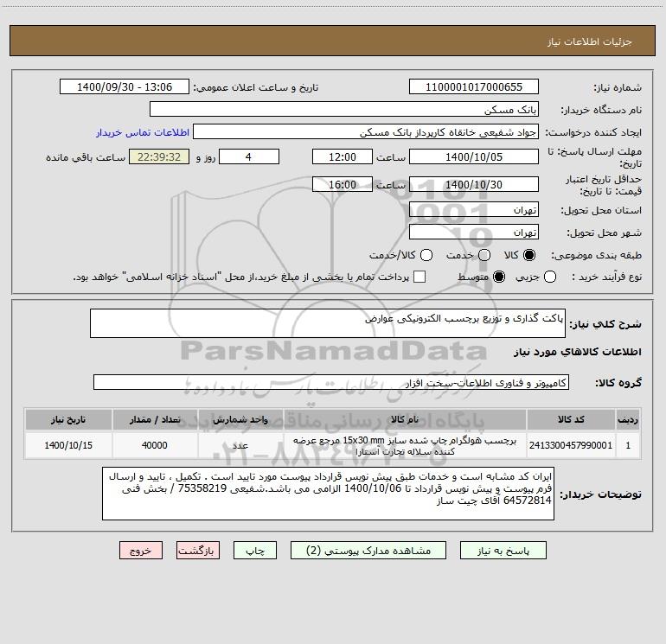666x644 pixels.
Task: Click product code cell 2413300457990001
Action: (x=571, y=445)
